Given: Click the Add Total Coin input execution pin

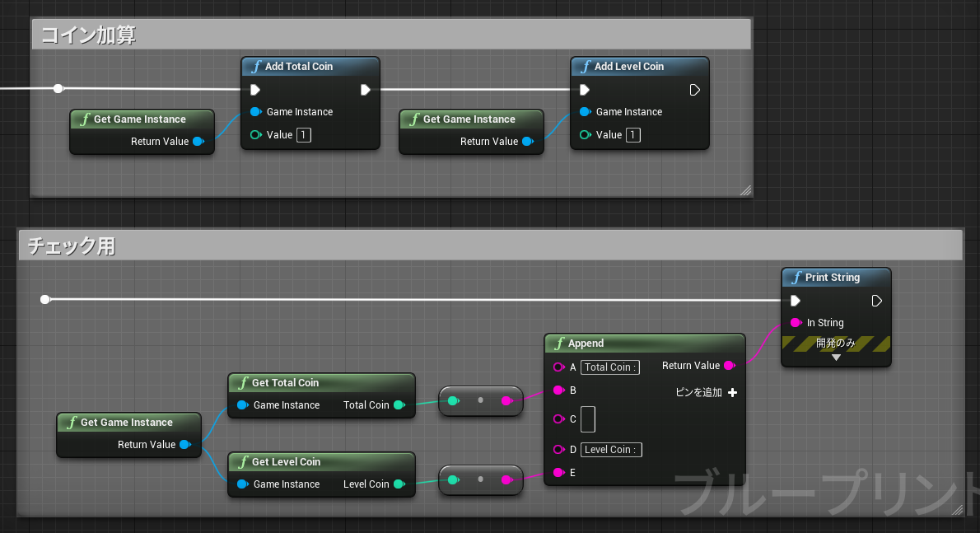Looking at the screenshot, I should (x=255, y=90).
